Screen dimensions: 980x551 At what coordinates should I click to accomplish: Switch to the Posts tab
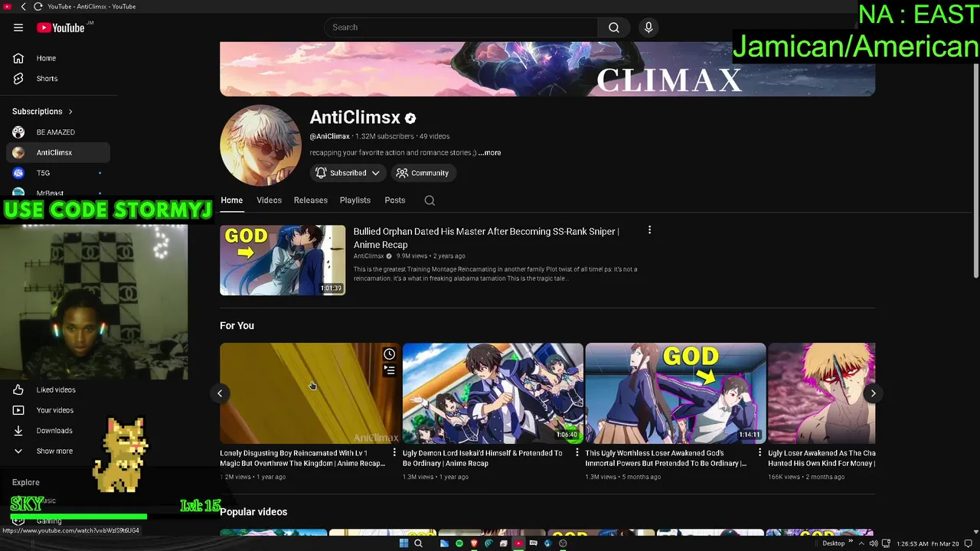395,201
